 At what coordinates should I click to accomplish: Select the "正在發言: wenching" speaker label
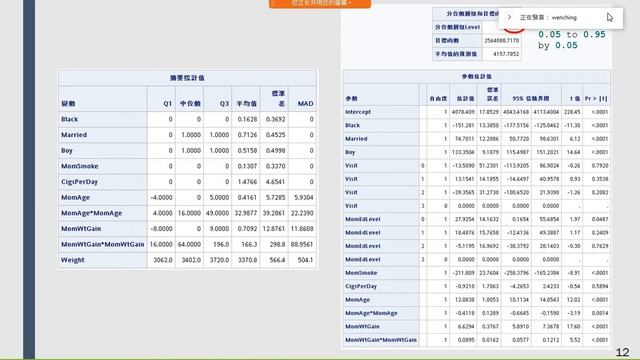point(548,18)
